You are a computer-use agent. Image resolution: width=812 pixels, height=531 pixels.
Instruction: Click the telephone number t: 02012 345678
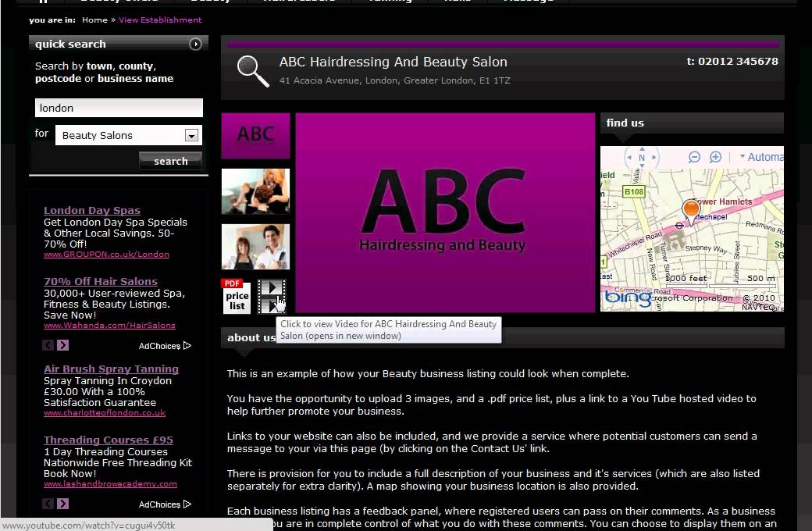(x=732, y=61)
